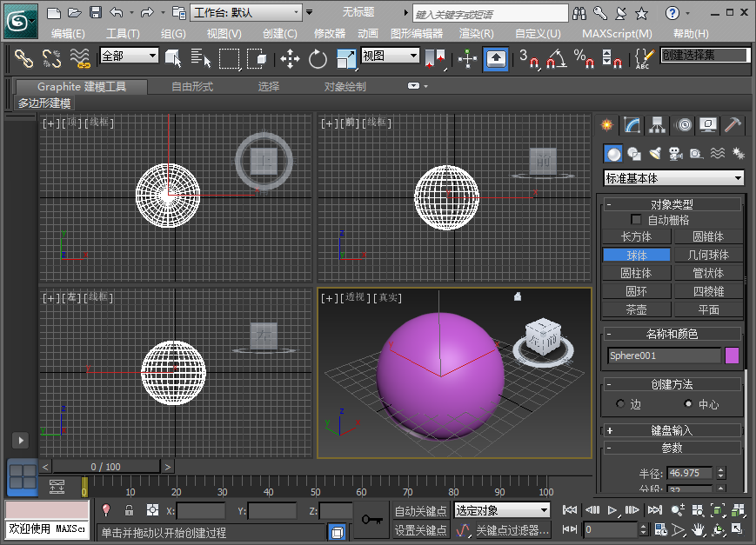Toggle the Window/Crossing selection mode
The height and width of the screenshot is (545, 756).
coord(257,59)
